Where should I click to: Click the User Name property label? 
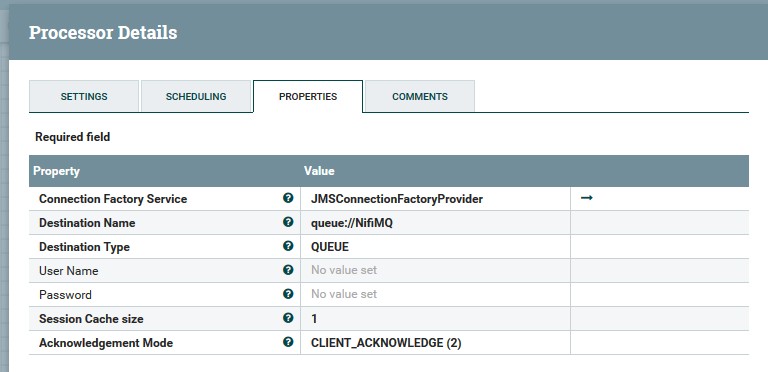[69, 271]
